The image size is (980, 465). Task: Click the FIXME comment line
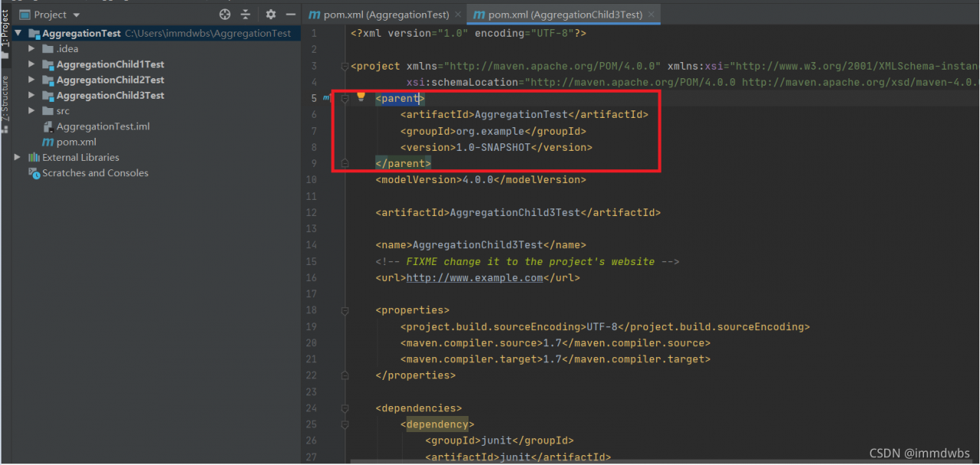pos(528,262)
